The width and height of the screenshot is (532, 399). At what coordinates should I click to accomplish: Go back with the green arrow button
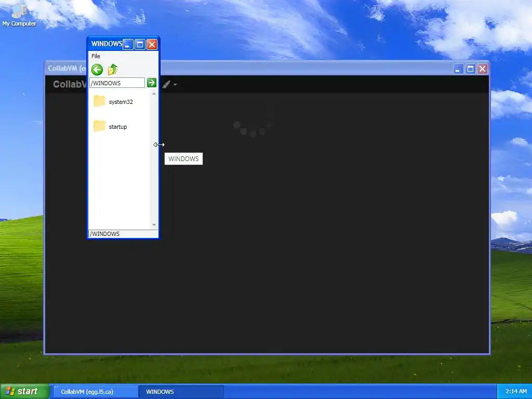[97, 70]
